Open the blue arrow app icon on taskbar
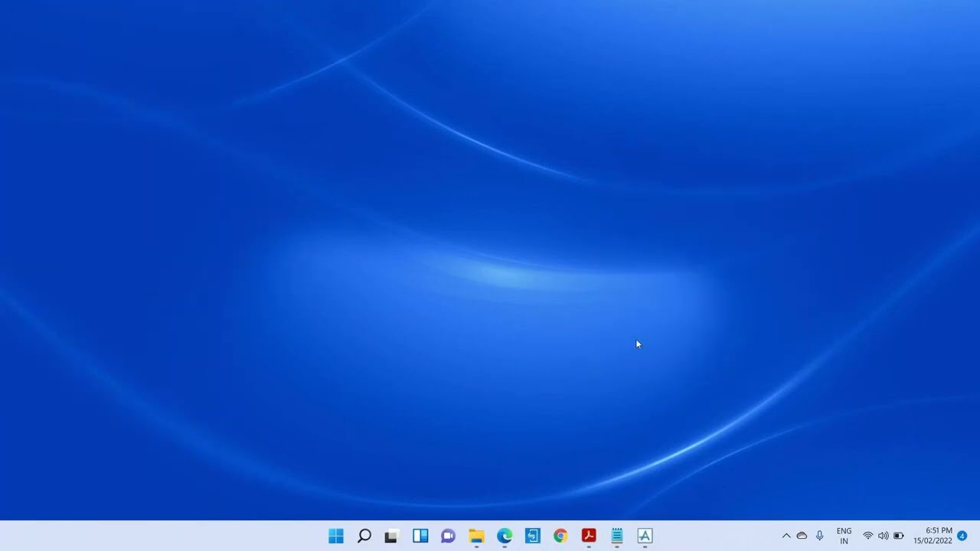 (533, 536)
